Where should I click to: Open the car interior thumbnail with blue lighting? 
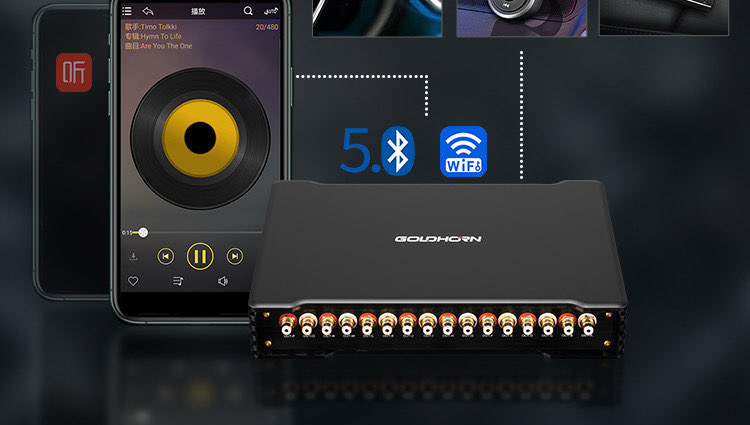pyautogui.click(x=377, y=18)
